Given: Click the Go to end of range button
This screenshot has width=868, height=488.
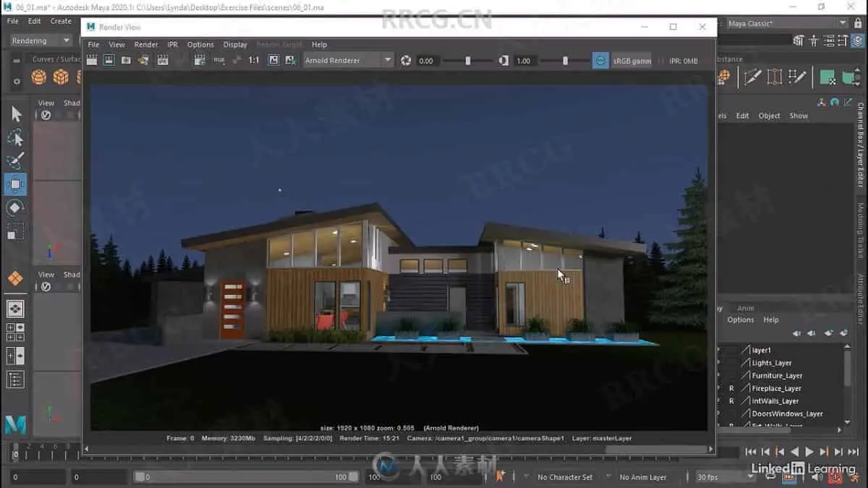Looking at the screenshot, I should click(x=854, y=452).
